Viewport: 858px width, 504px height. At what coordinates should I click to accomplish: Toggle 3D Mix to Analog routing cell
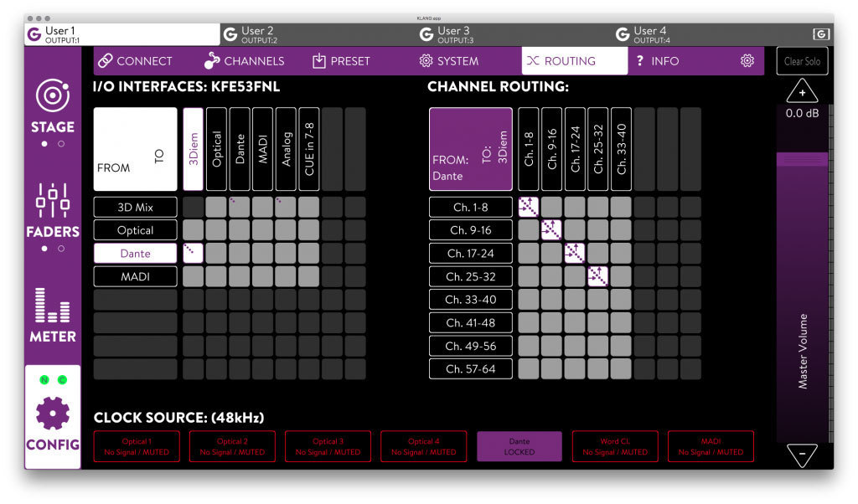pos(286,207)
